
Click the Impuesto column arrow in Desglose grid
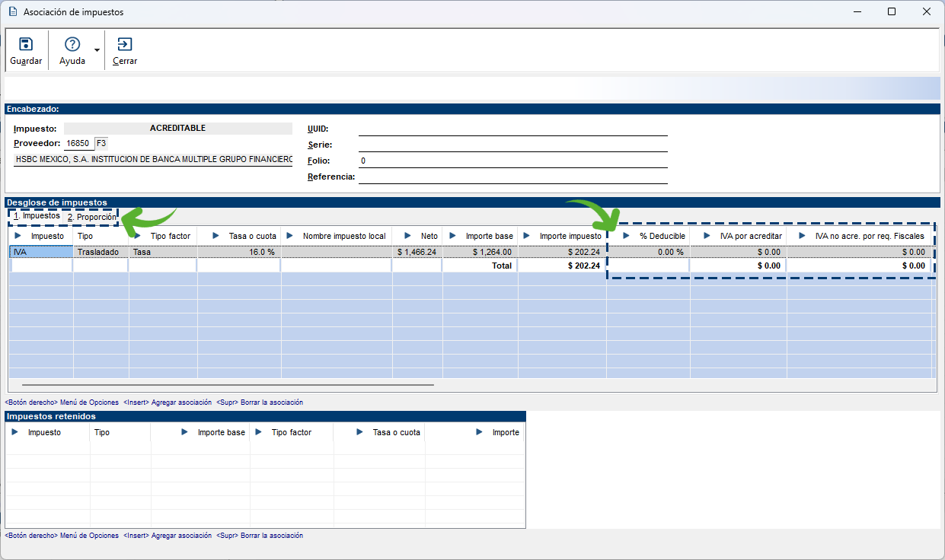[x=18, y=236]
